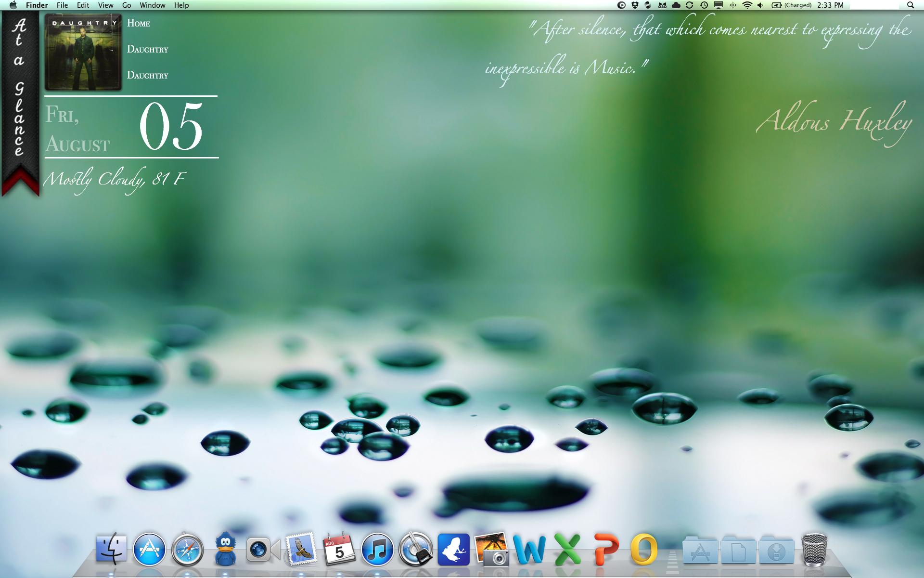Open PowerPoint from the dock
924x578 pixels.
coord(605,550)
